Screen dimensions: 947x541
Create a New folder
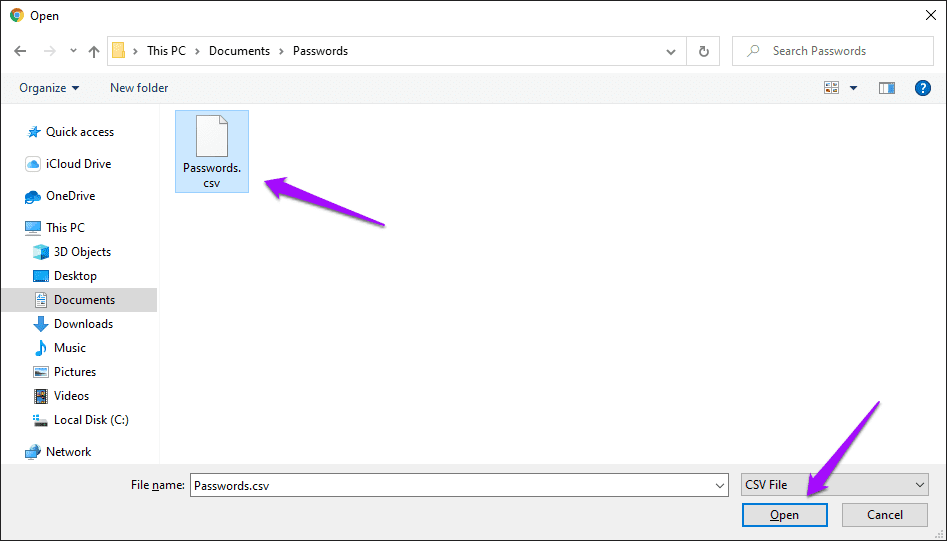point(139,88)
